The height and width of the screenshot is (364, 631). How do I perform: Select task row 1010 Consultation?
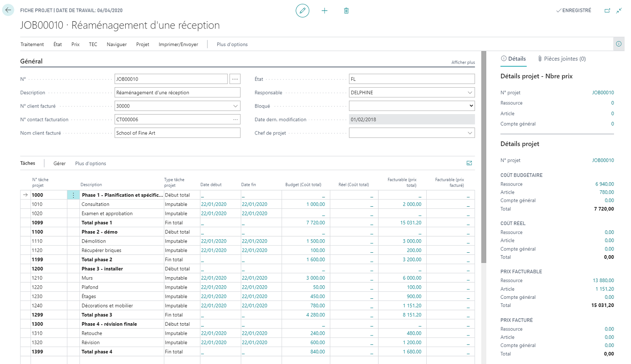[x=248, y=204]
